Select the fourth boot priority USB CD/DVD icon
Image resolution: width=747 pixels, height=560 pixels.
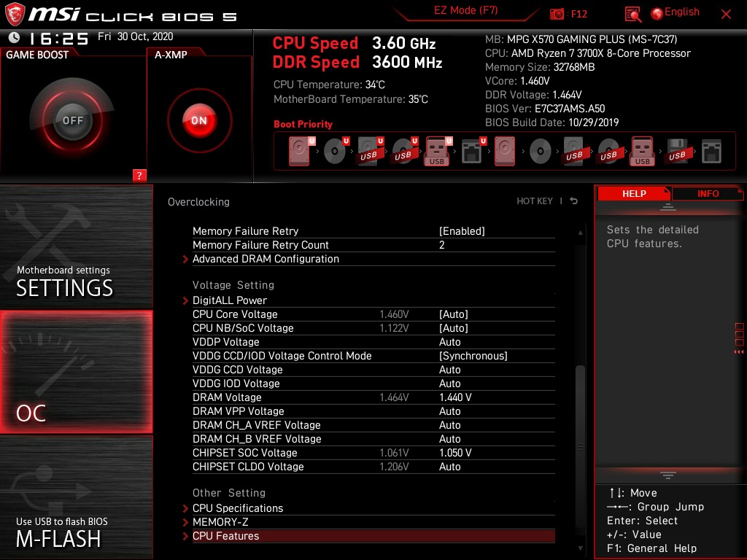[x=404, y=152]
